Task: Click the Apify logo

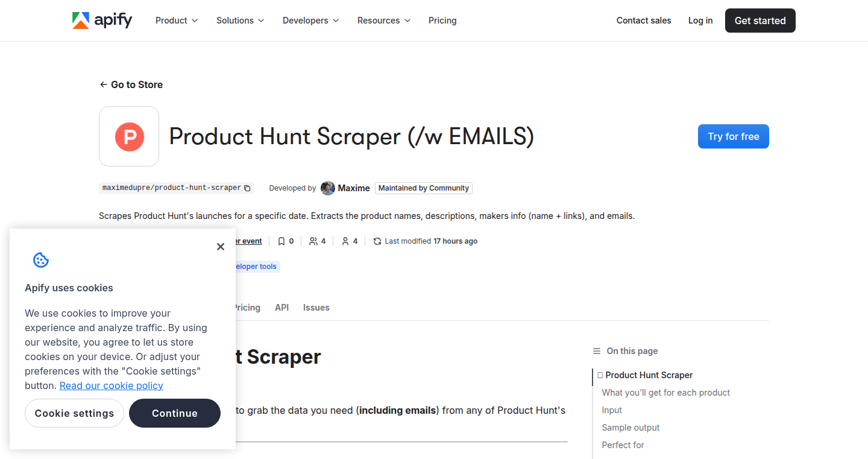Action: point(102,21)
